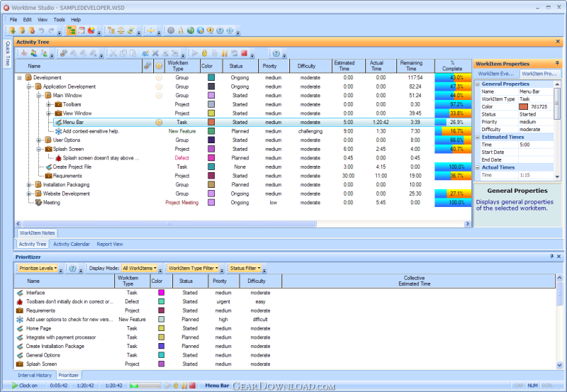Collapse the General Properties section
Image resolution: width=567 pixels, height=392 pixels.
point(477,84)
